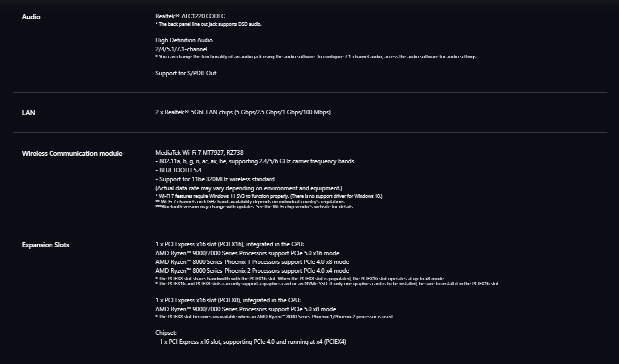
Task: Click the PCIEX8 slot description line
Action: pyautogui.click(x=228, y=300)
